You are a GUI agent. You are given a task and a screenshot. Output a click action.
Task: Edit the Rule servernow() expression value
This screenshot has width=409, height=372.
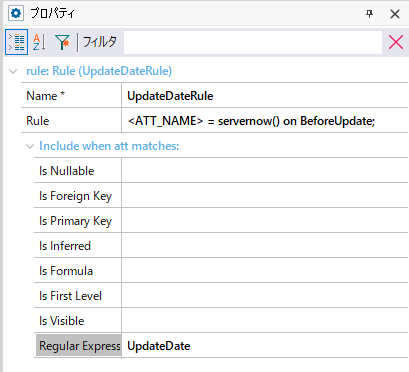265,121
